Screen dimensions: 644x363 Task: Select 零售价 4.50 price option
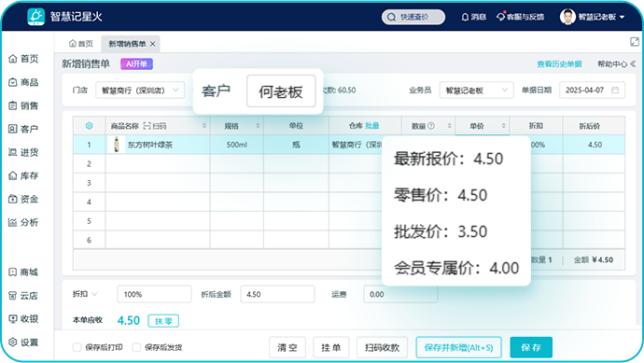(441, 195)
